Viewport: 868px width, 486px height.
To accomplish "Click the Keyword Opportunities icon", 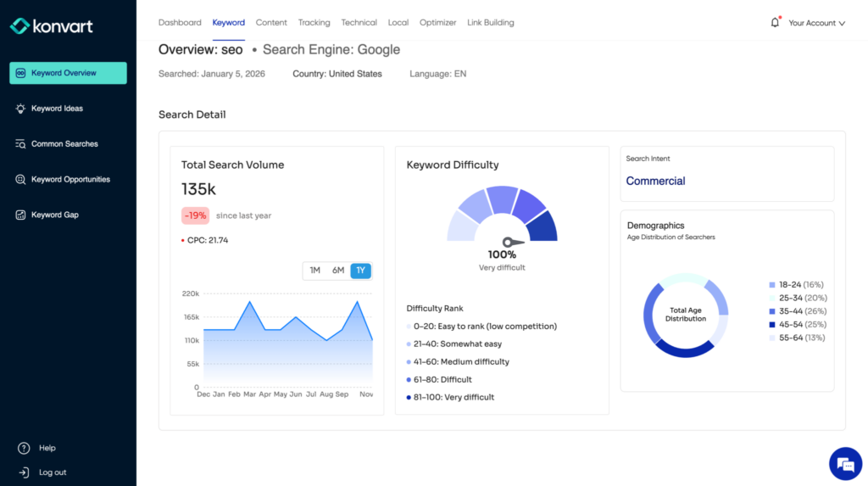I will coord(20,180).
